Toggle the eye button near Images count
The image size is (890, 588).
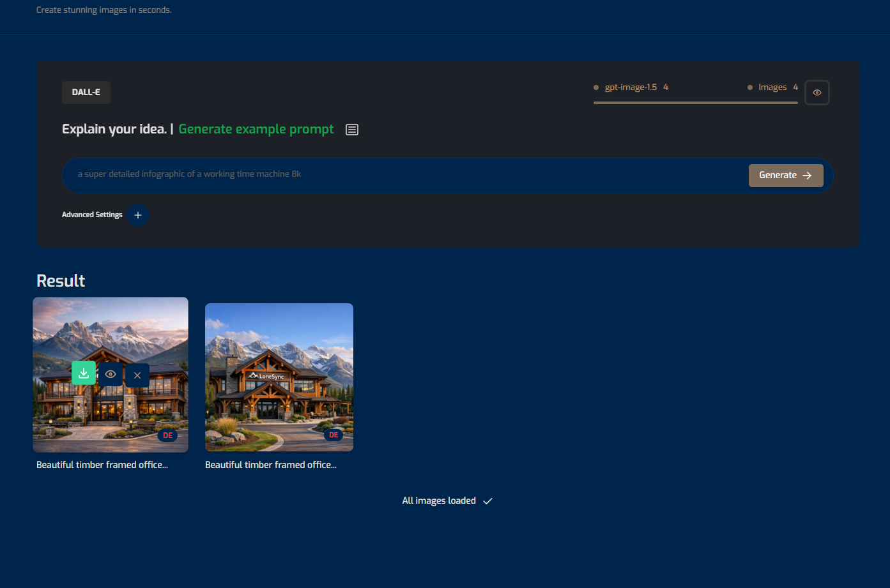coord(817,93)
